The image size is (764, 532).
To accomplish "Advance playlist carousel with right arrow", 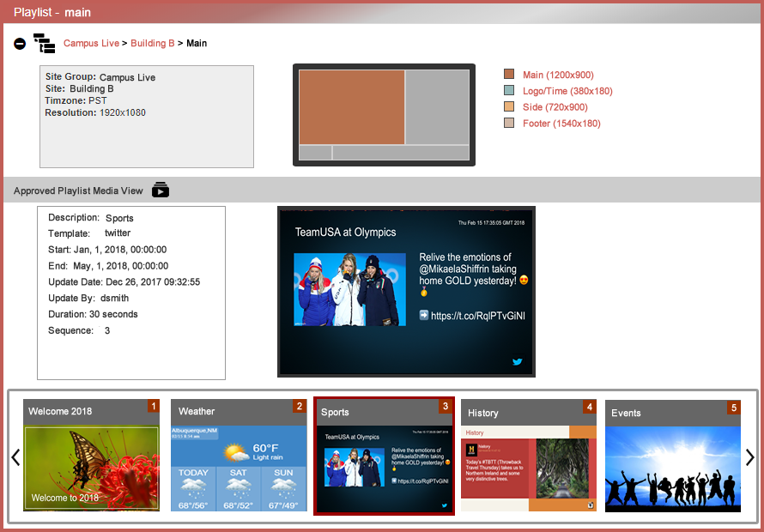I will point(750,457).
